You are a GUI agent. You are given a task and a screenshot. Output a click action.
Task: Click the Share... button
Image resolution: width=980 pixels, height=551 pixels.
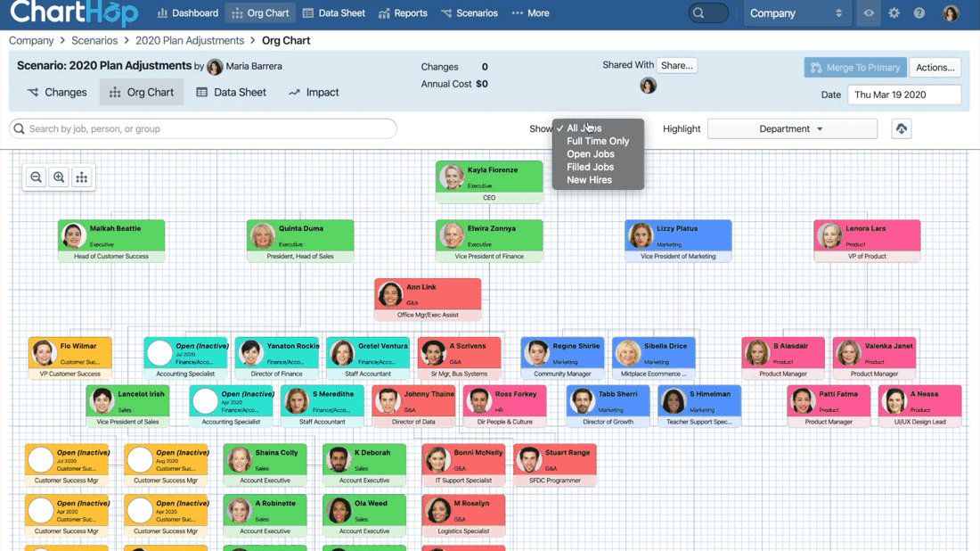(676, 66)
